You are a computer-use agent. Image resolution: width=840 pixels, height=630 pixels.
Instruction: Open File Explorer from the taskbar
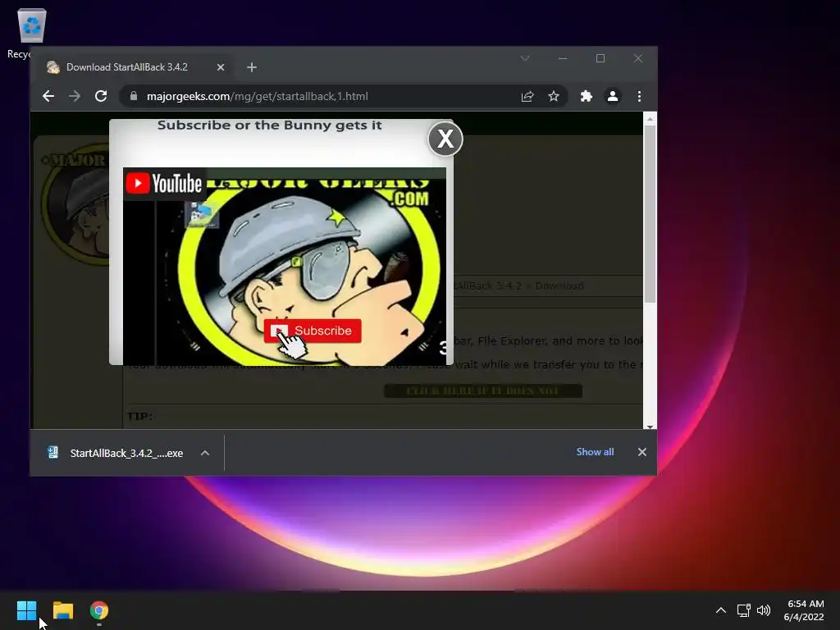(62, 610)
